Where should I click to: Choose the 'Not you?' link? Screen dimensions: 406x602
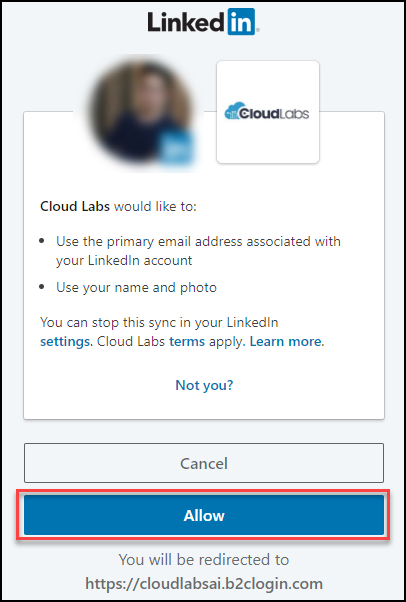(204, 385)
